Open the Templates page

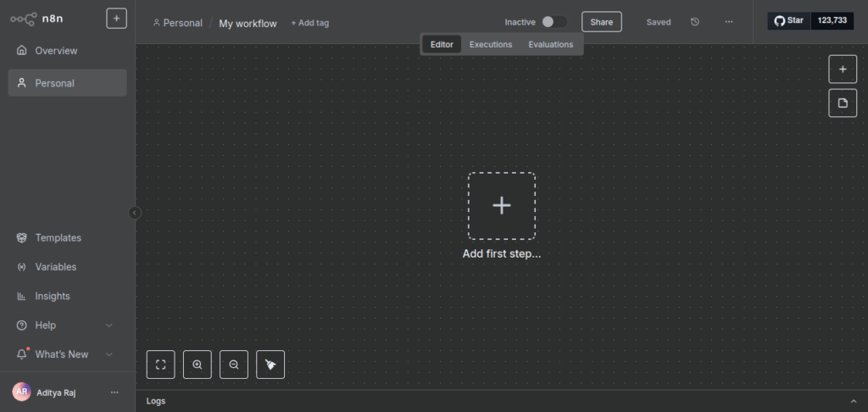58,238
